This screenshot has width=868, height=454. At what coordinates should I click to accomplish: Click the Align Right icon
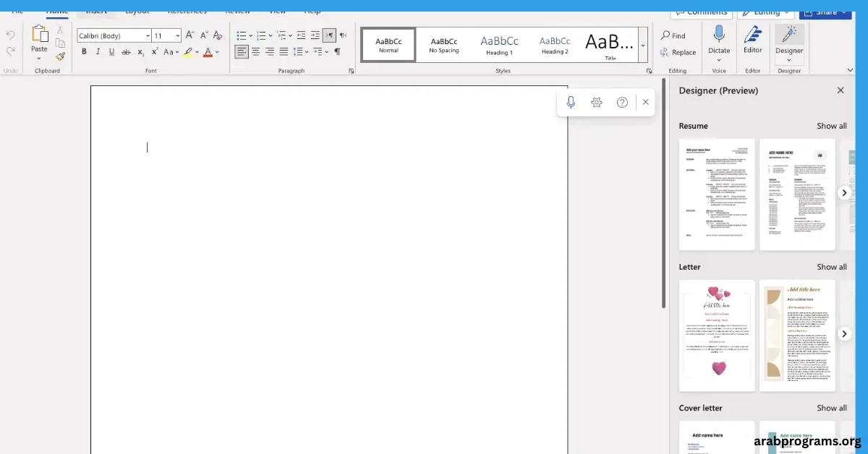[x=269, y=51]
